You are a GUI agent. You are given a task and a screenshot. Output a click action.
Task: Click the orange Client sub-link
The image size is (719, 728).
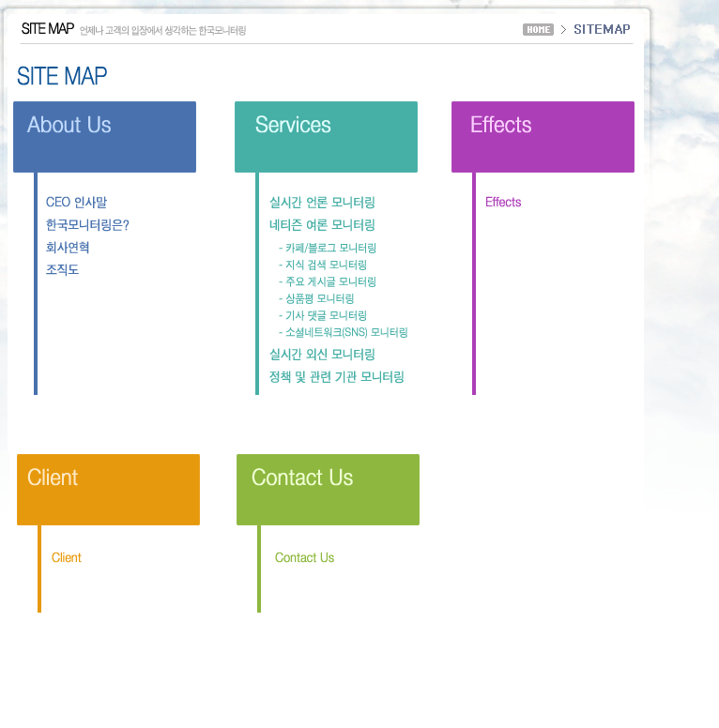point(66,557)
